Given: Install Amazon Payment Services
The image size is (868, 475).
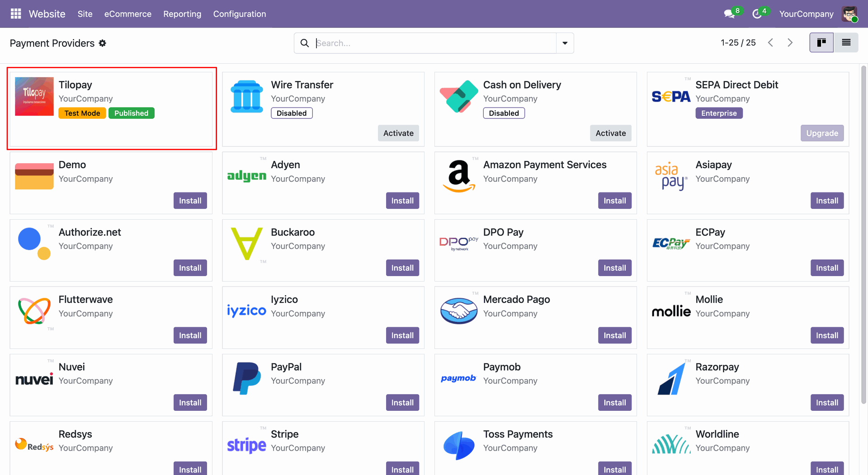Looking at the screenshot, I should [x=615, y=200].
